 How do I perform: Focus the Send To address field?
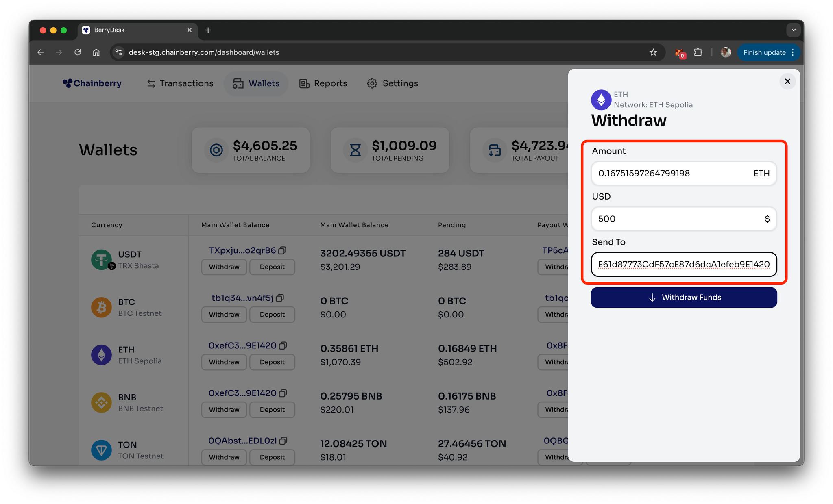coord(684,265)
